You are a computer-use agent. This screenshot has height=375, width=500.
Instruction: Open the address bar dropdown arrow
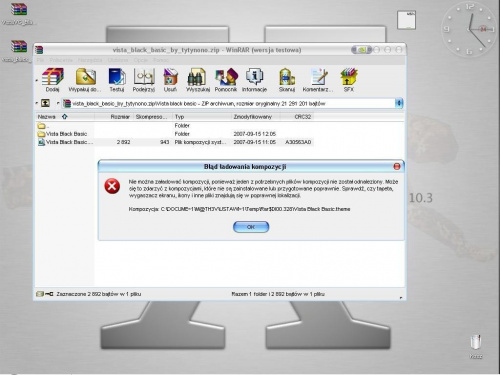(399, 103)
